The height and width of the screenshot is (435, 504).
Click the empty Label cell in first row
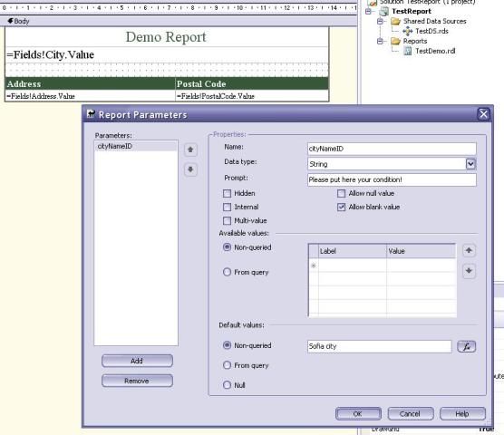[x=353, y=266]
